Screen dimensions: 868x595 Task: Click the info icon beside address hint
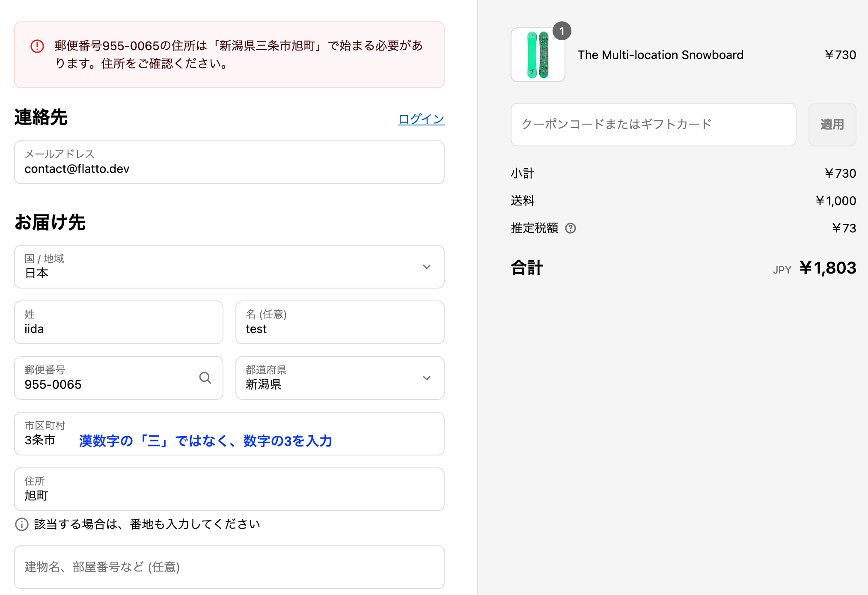coord(21,524)
